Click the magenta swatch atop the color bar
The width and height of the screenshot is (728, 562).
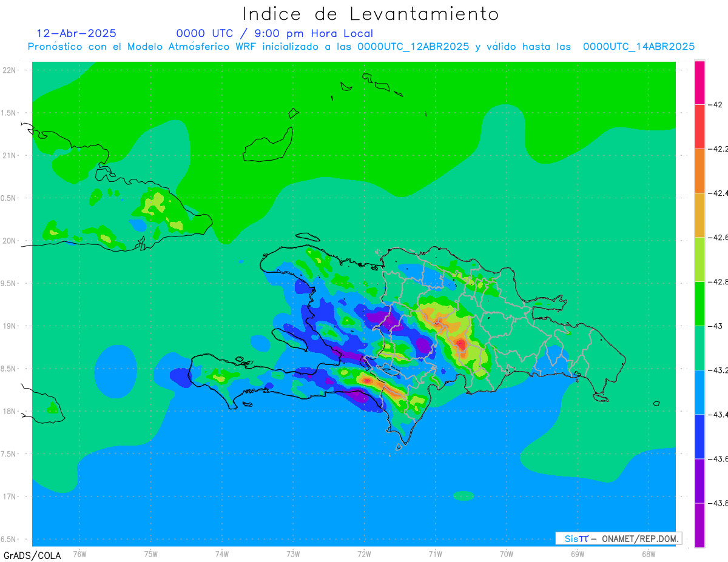pyautogui.click(x=699, y=82)
